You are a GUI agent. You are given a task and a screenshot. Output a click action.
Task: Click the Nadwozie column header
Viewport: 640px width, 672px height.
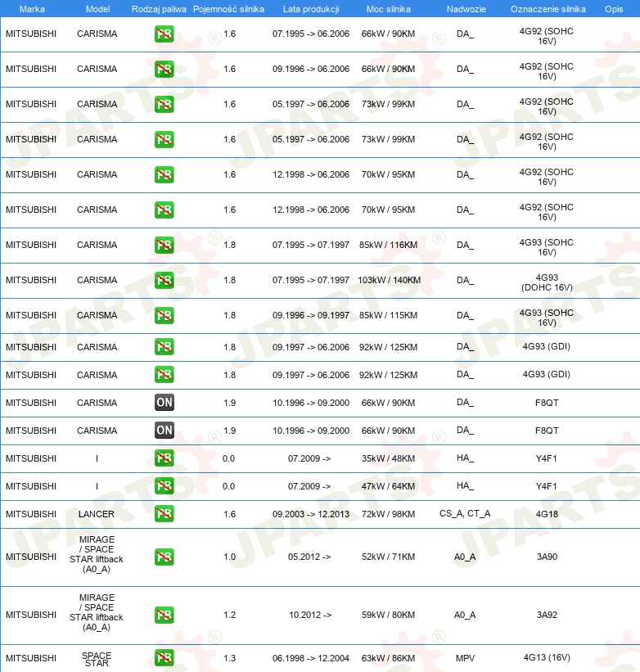pyautogui.click(x=466, y=9)
